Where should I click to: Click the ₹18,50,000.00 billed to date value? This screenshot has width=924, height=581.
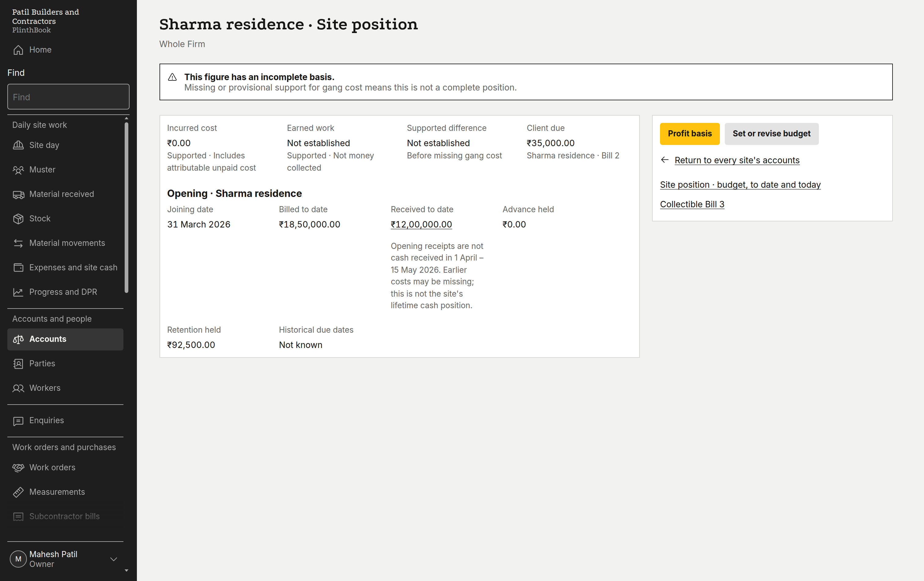[x=309, y=224]
